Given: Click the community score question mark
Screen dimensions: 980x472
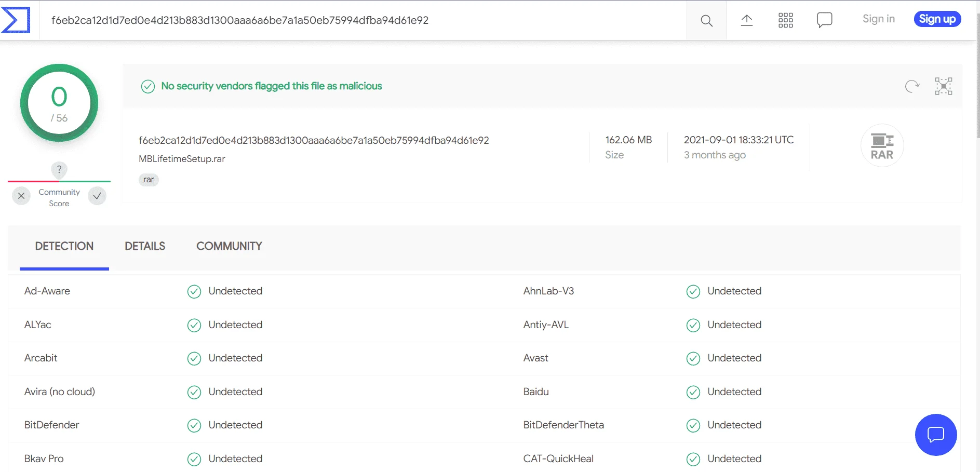Looking at the screenshot, I should 59,169.
